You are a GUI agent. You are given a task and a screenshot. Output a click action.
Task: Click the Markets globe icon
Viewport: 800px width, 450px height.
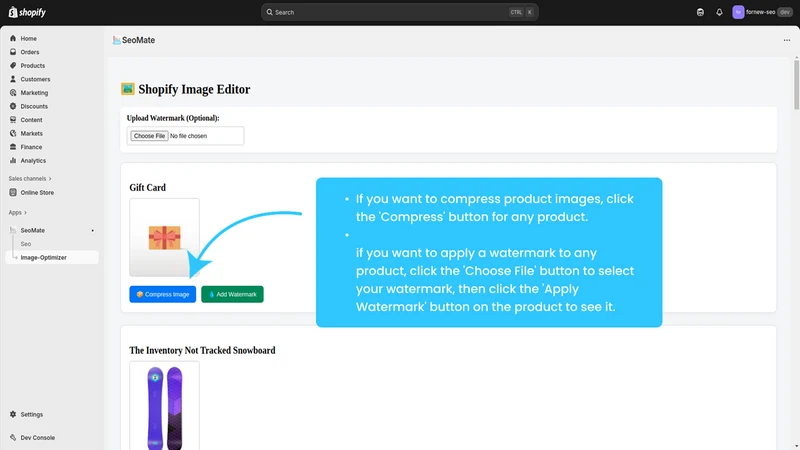[x=13, y=133]
